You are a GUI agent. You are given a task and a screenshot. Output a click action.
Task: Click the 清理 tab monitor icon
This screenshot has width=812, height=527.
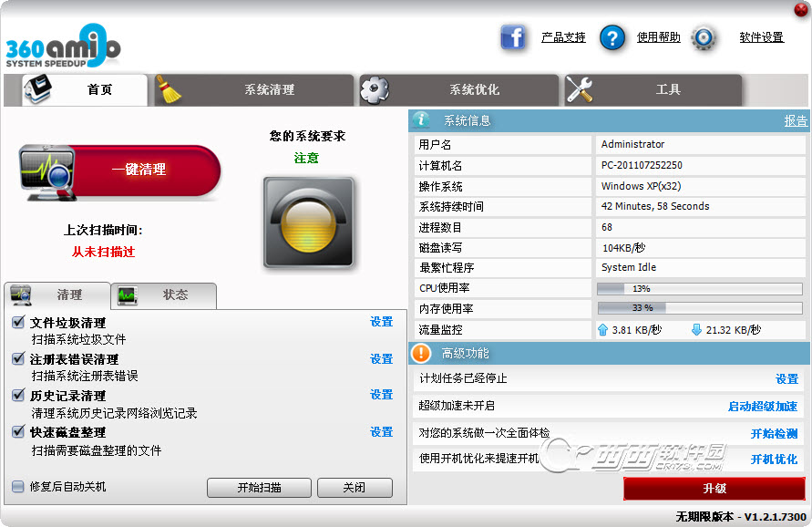click(x=21, y=294)
